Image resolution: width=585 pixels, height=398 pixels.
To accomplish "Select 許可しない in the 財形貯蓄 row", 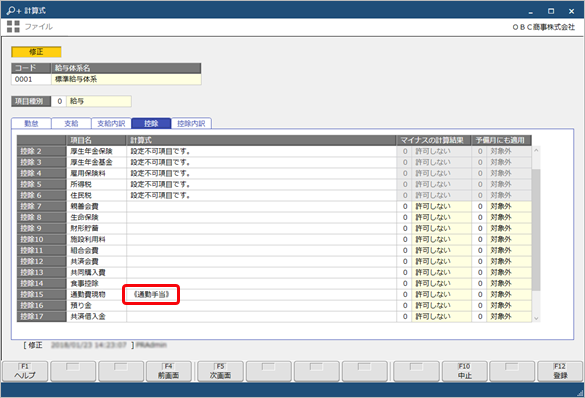I will click(441, 228).
